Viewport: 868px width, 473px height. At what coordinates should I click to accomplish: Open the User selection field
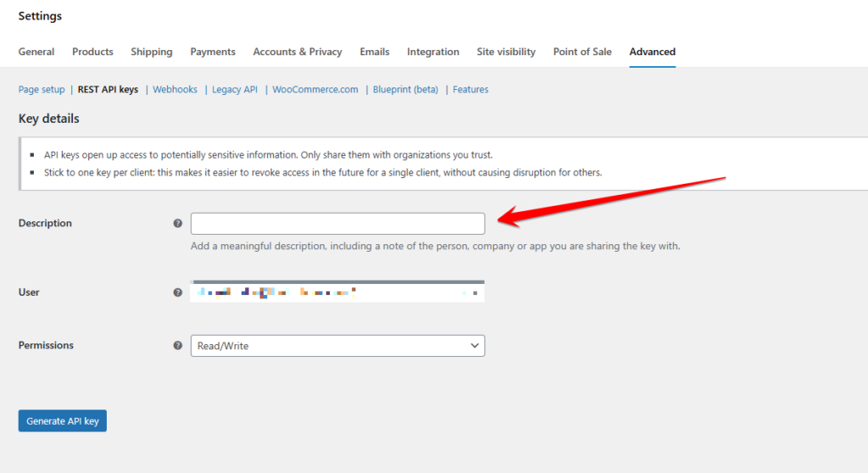[x=337, y=292]
